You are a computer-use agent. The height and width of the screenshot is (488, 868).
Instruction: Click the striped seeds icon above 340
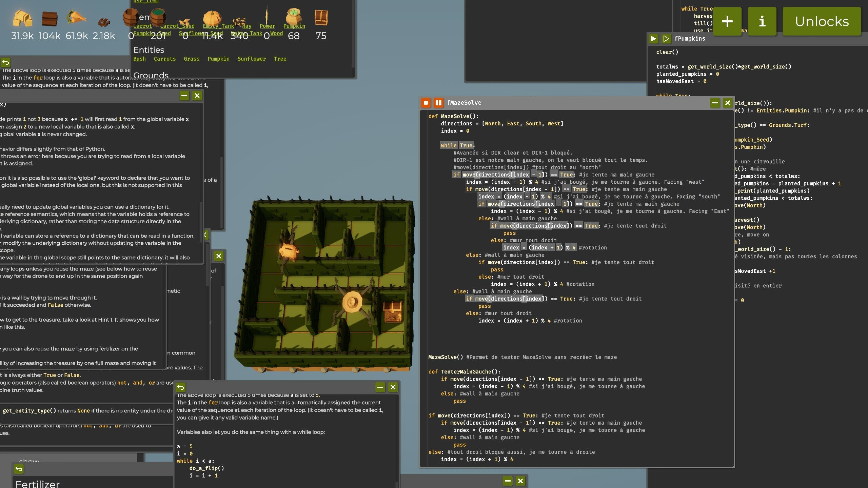coord(239,22)
